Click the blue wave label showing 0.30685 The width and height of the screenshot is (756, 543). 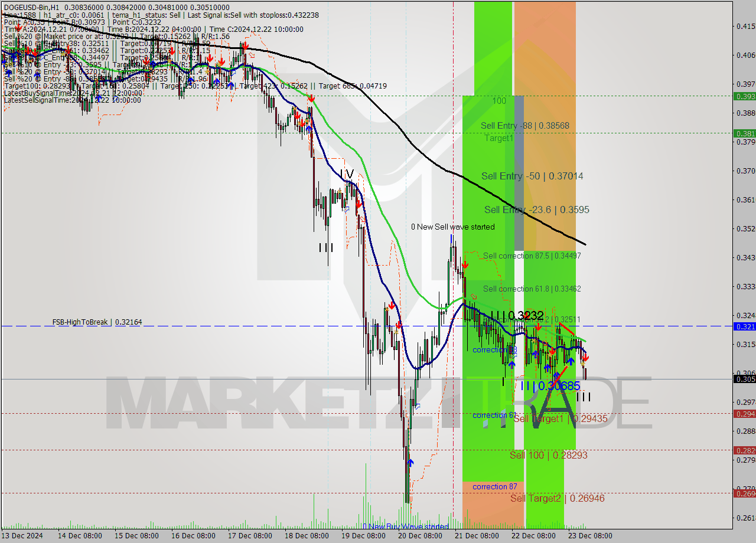pos(550,385)
